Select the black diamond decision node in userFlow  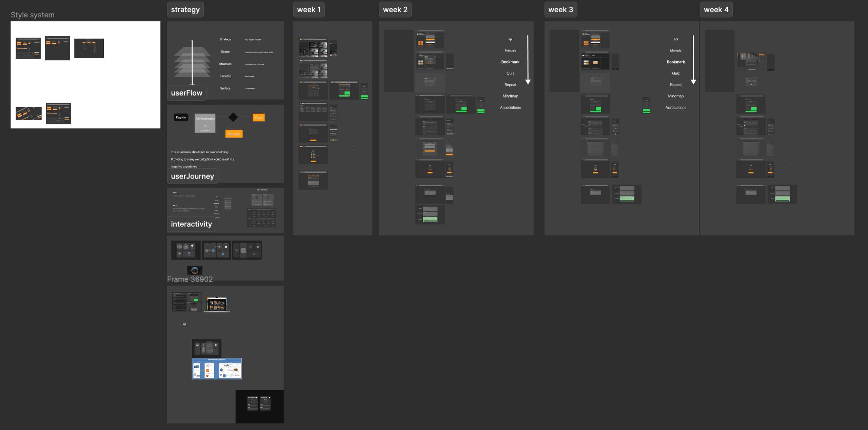pyautogui.click(x=233, y=117)
